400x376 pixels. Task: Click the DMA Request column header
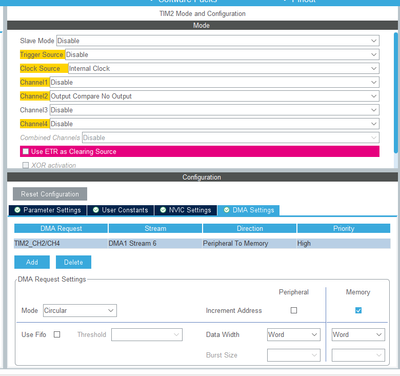pos(61,228)
